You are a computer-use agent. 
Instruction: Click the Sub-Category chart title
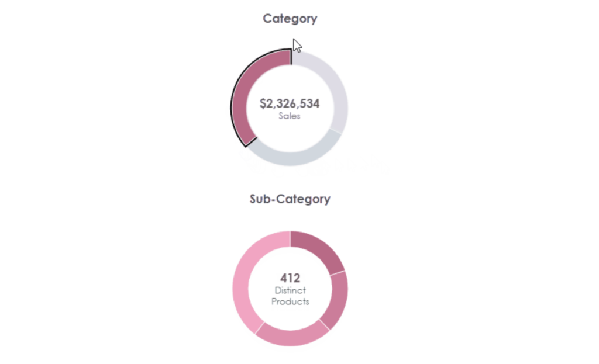(x=290, y=199)
